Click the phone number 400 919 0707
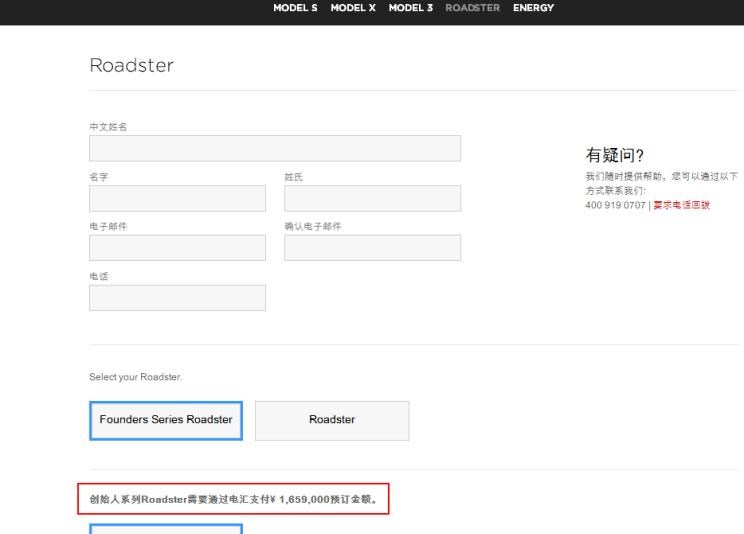This screenshot has width=744, height=534. coord(615,205)
